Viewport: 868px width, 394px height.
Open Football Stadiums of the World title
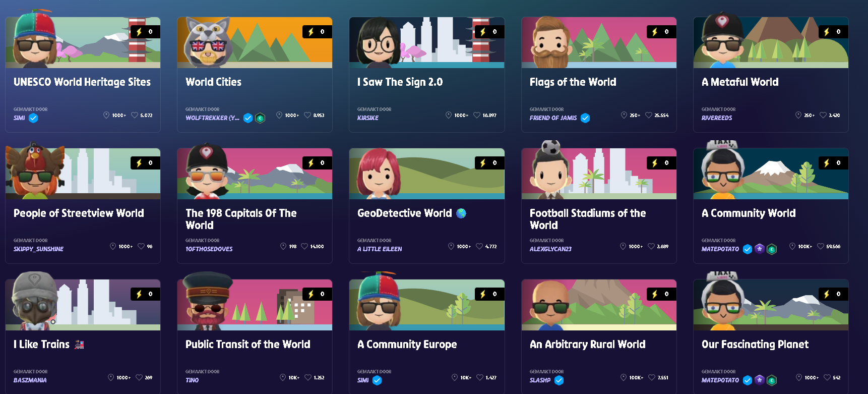coord(588,219)
